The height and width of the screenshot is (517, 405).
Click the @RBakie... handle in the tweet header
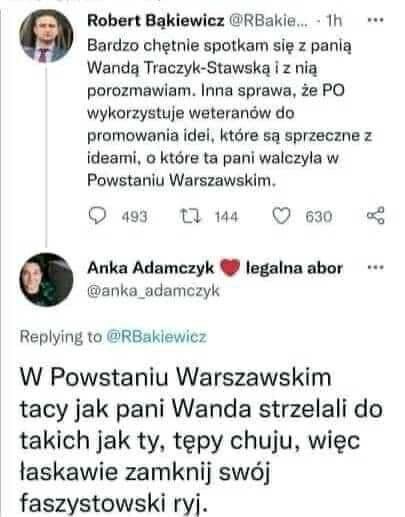coord(268,21)
